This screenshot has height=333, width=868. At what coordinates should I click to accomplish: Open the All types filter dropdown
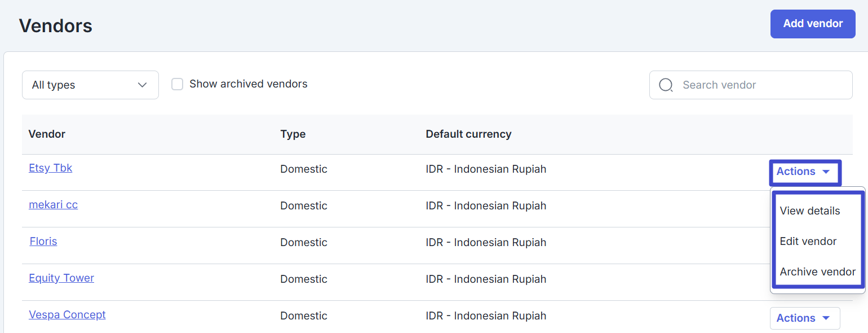pos(90,85)
